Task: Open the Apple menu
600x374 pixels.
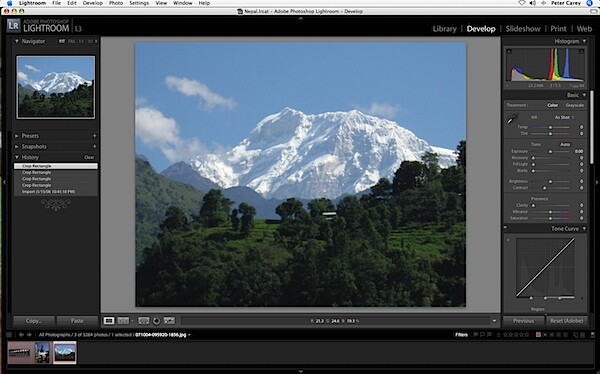Action: [10, 3]
